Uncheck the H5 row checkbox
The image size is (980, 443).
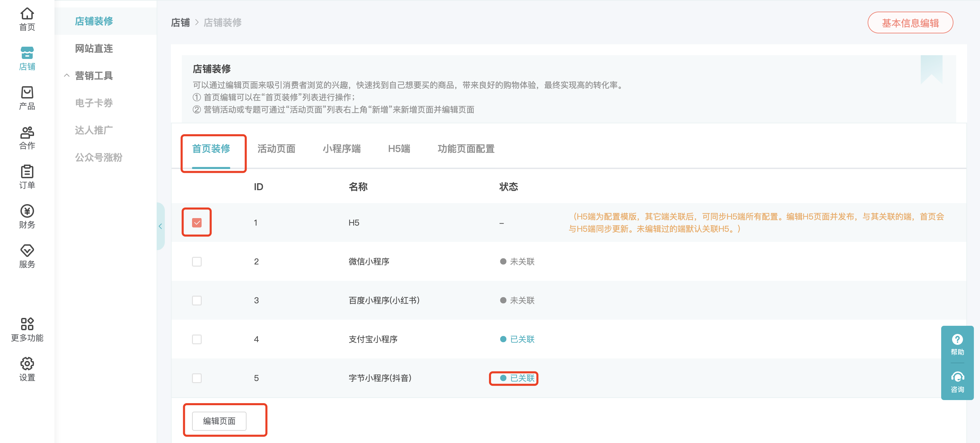pos(197,223)
